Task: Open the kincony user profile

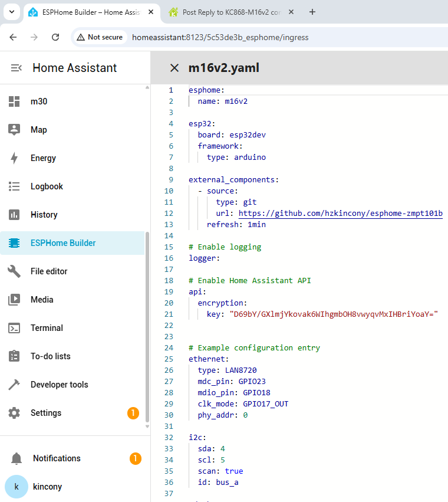Action: [x=46, y=487]
